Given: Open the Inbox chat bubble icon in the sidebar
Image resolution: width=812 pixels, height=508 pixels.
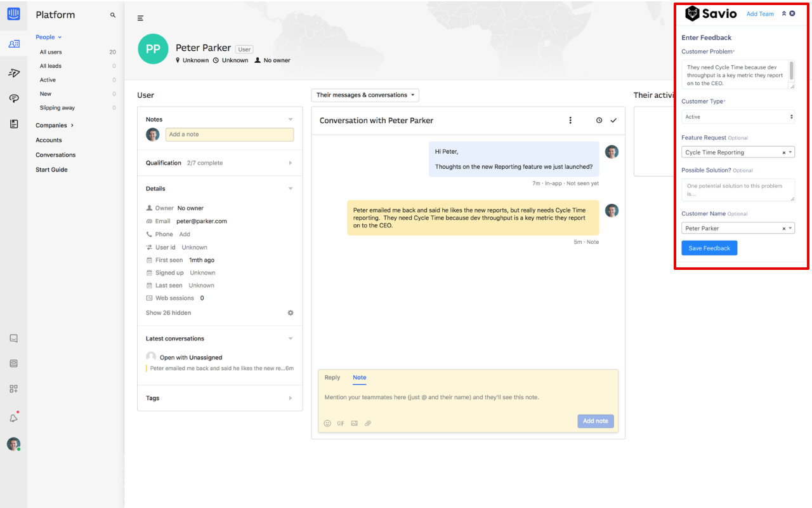Looking at the screenshot, I should tap(13, 98).
